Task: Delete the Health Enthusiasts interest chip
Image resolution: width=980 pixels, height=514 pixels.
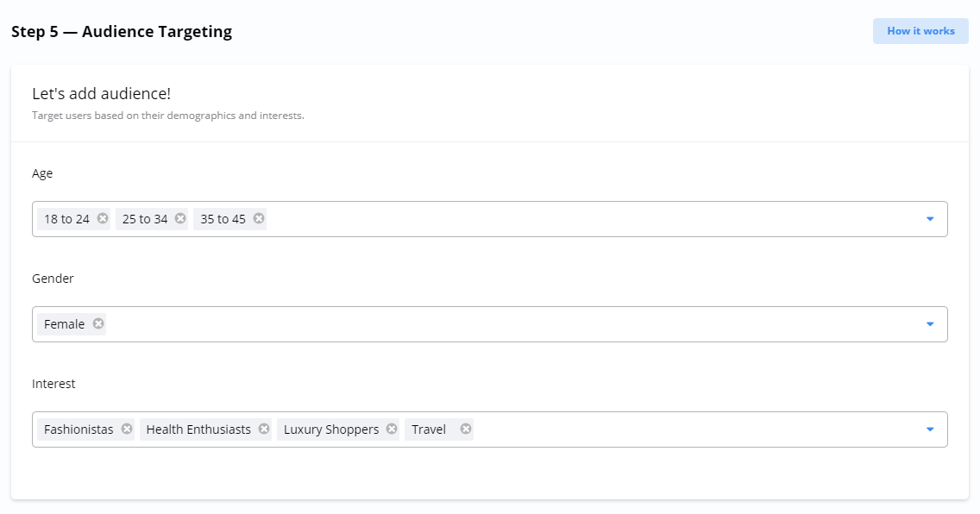Action: [264, 429]
